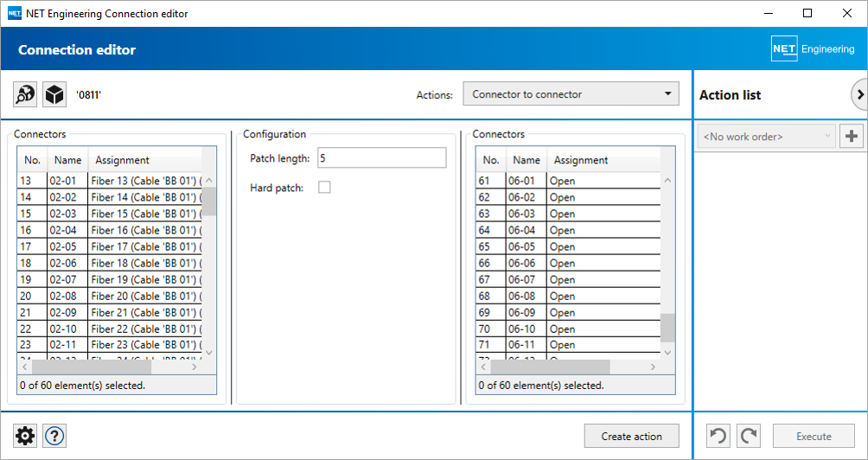Select open connector row 63, 06-03

tap(569, 214)
